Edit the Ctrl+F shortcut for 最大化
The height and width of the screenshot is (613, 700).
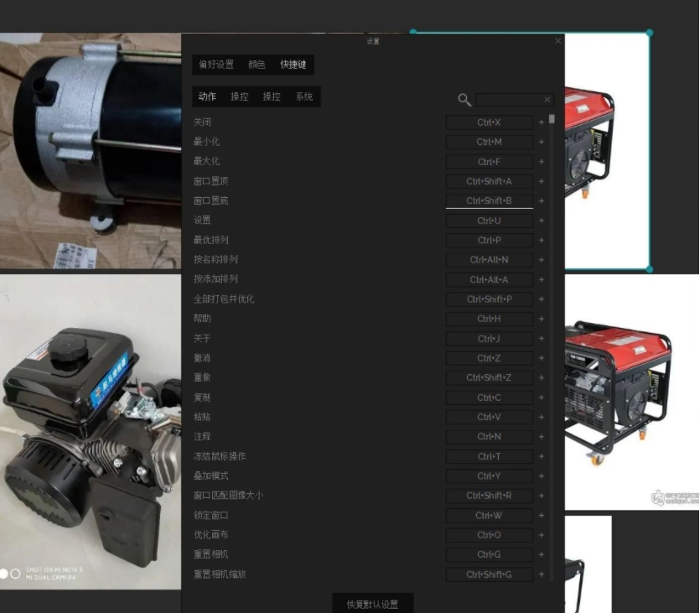(490, 162)
